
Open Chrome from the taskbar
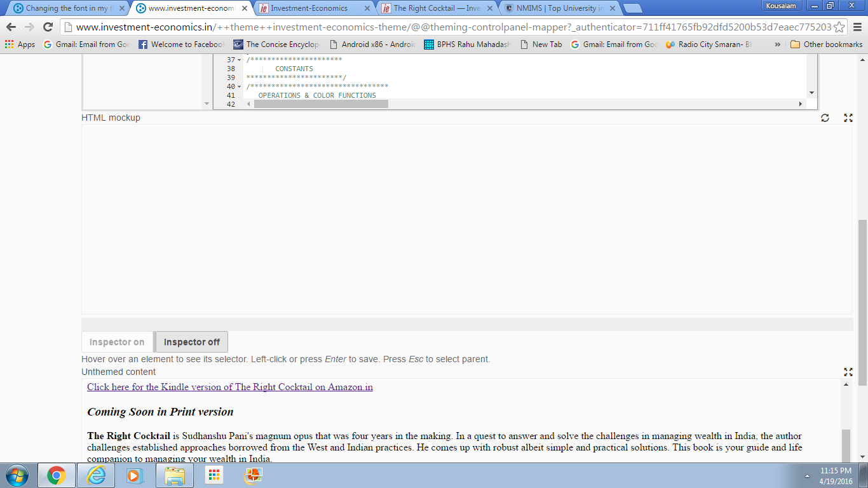tap(57, 475)
